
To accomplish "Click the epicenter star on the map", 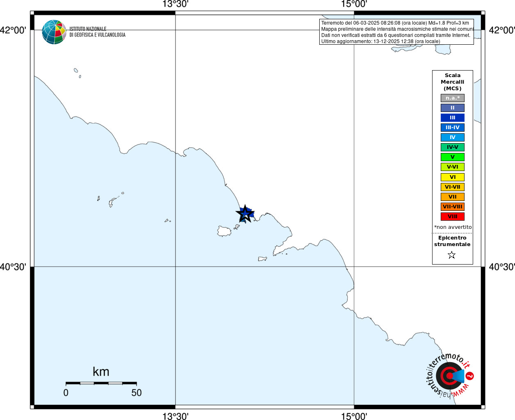I will (x=245, y=213).
